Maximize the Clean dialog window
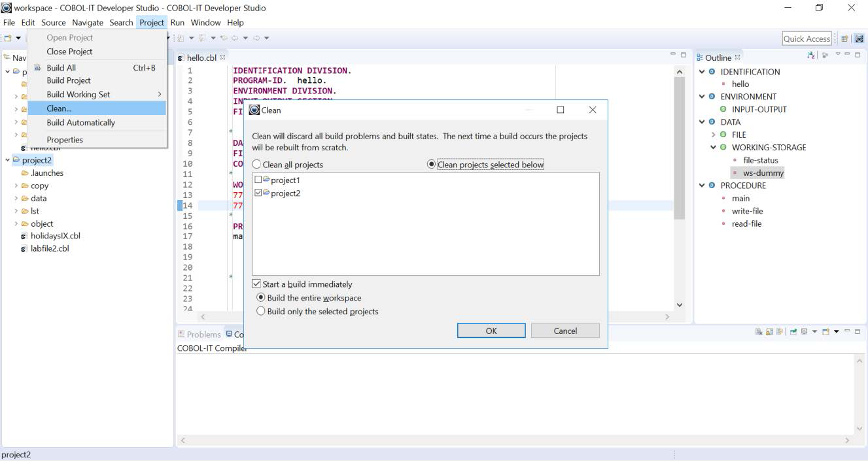Viewport: 868px width, 462px height. coord(560,110)
